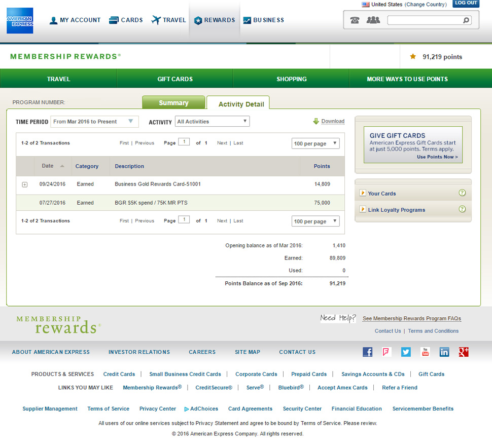
Task: Click the green Download arrow icon
Action: (x=316, y=121)
